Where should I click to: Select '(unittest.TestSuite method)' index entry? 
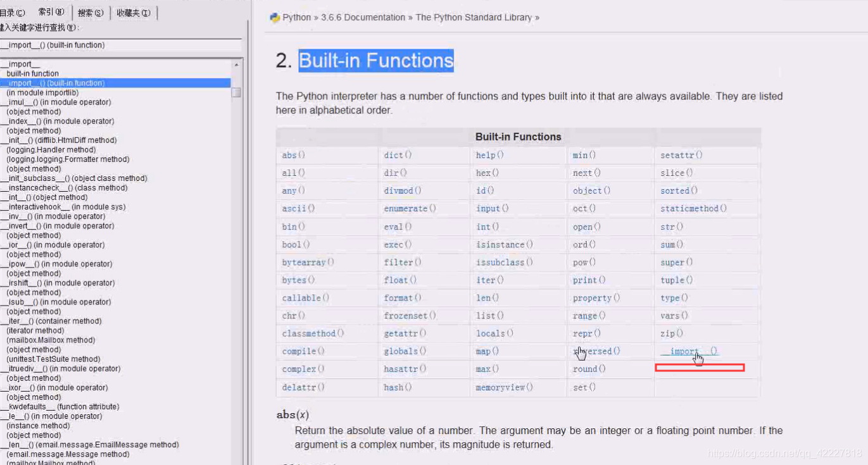[53, 359]
